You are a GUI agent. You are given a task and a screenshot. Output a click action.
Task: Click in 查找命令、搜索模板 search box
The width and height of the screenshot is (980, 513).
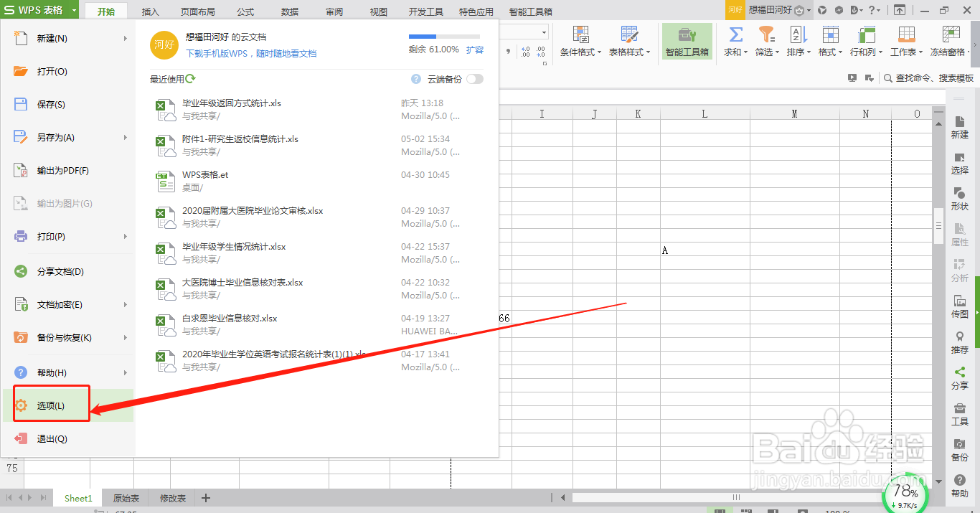(934, 78)
